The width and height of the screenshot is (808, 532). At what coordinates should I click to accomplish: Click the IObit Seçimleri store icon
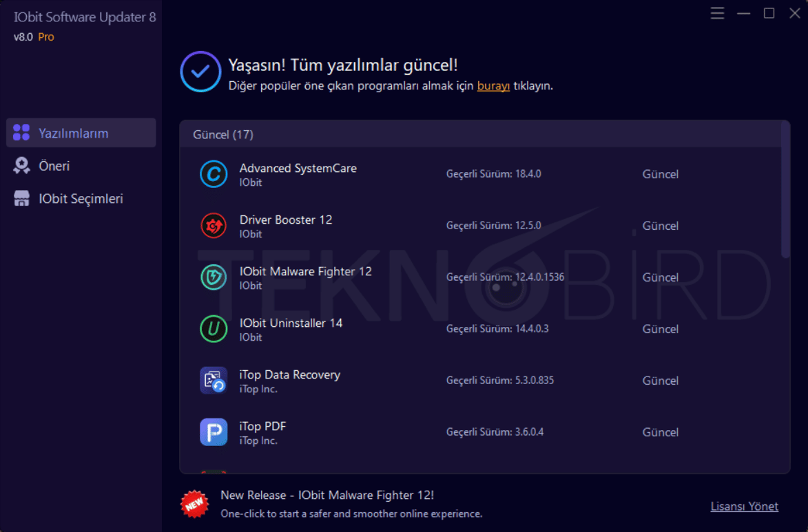click(x=21, y=198)
